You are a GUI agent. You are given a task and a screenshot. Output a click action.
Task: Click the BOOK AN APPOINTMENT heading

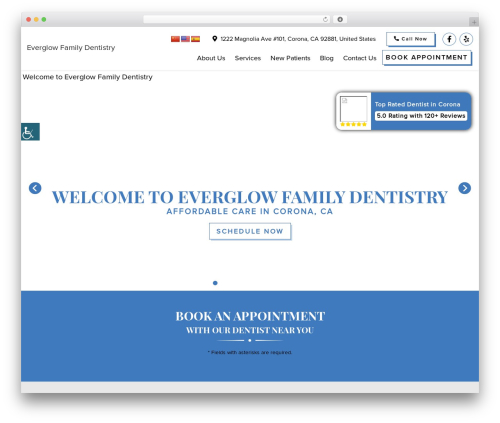(250, 316)
